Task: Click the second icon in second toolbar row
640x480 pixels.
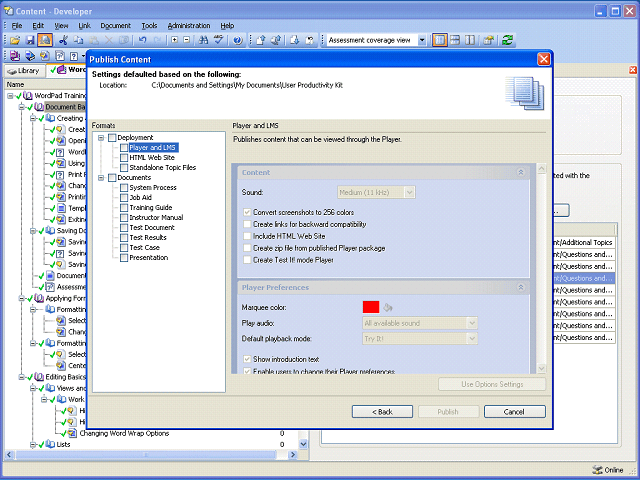Action: click(30, 56)
